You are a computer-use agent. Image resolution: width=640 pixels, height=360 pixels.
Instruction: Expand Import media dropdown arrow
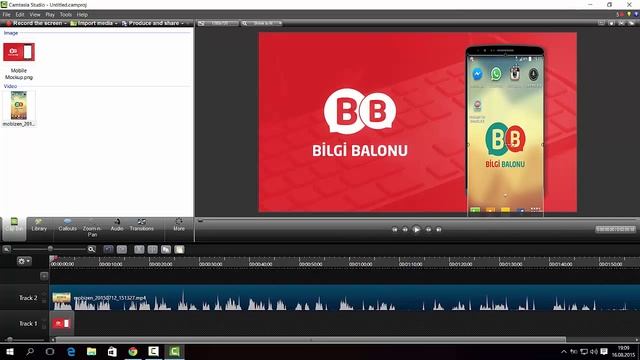coord(116,23)
